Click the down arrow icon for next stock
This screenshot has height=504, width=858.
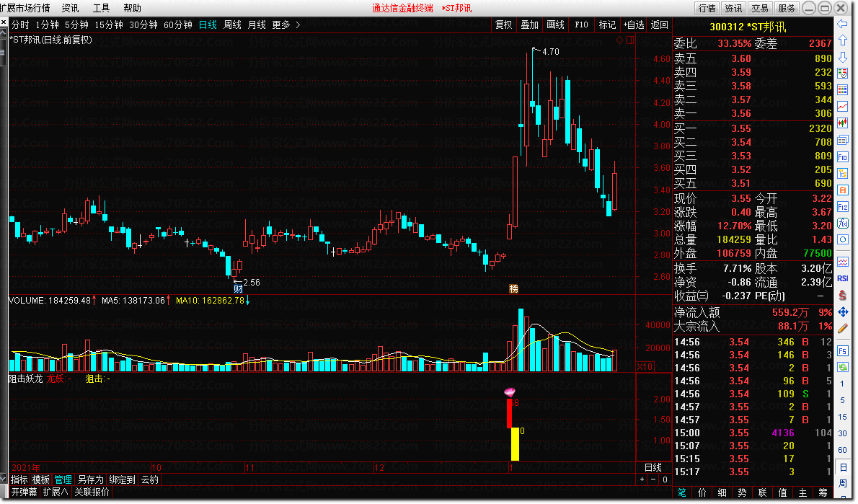tap(843, 57)
